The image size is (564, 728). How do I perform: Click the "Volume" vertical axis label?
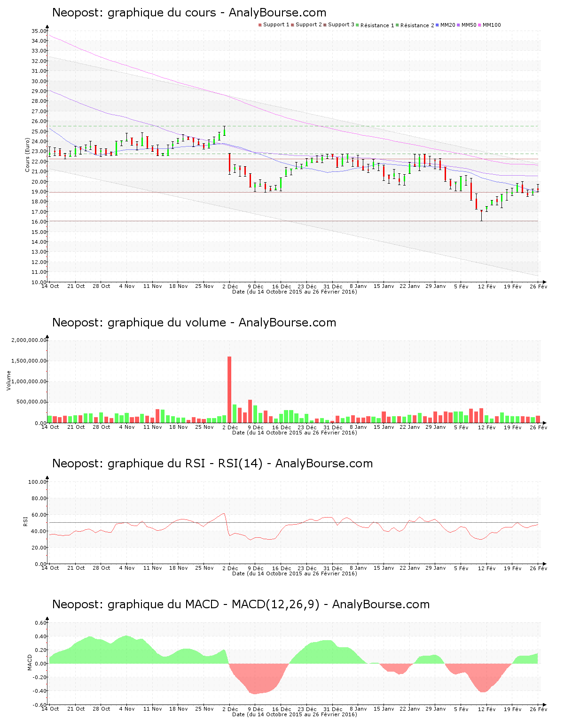pos(8,380)
